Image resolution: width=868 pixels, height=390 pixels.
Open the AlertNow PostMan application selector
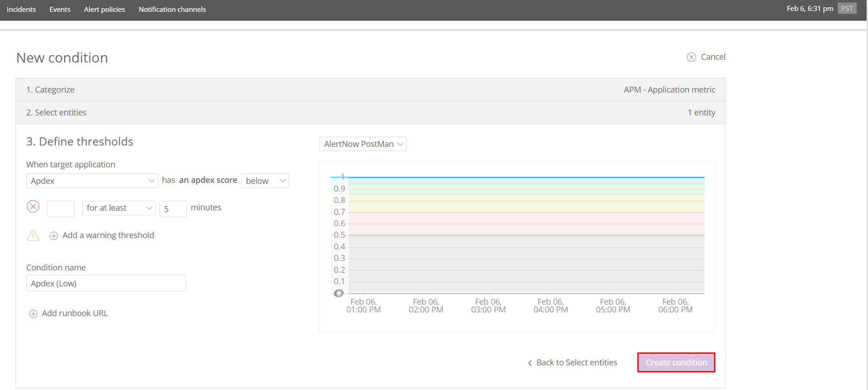point(363,144)
